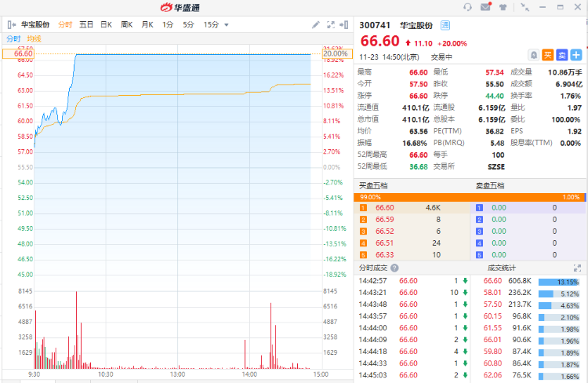Switch to the 1分 chart tab
Image resolution: width=588 pixels, height=383 pixels.
pyautogui.click(x=168, y=25)
